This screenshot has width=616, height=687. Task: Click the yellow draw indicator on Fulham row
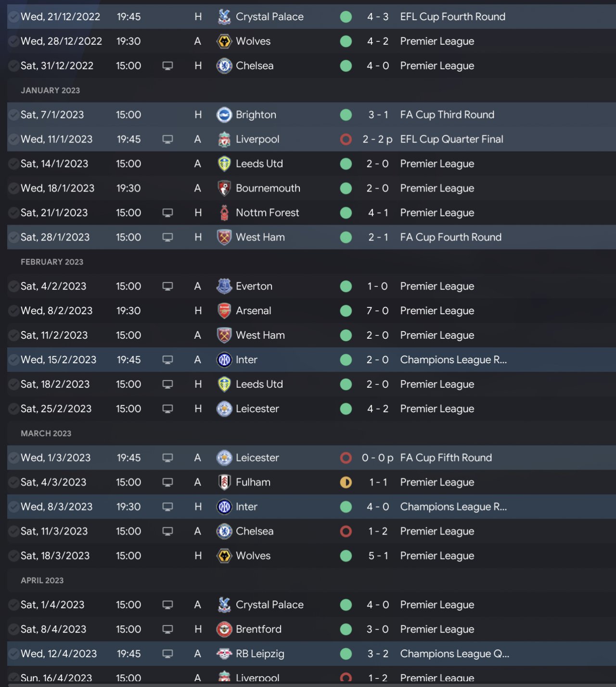coord(346,482)
